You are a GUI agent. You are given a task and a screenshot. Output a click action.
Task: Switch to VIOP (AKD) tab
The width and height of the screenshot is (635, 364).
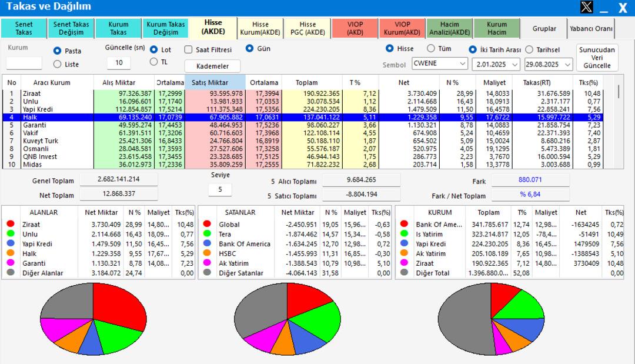coord(355,28)
